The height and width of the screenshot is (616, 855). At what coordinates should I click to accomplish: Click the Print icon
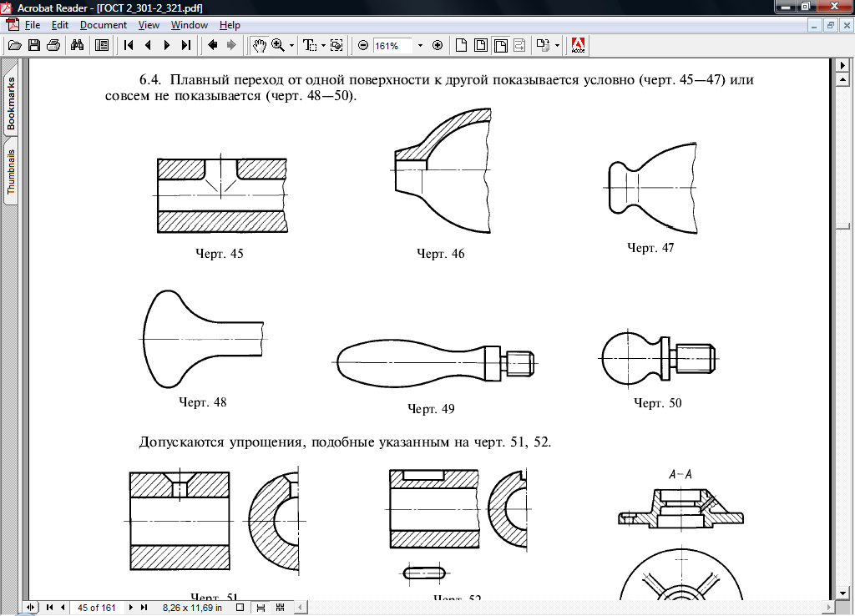[x=53, y=45]
